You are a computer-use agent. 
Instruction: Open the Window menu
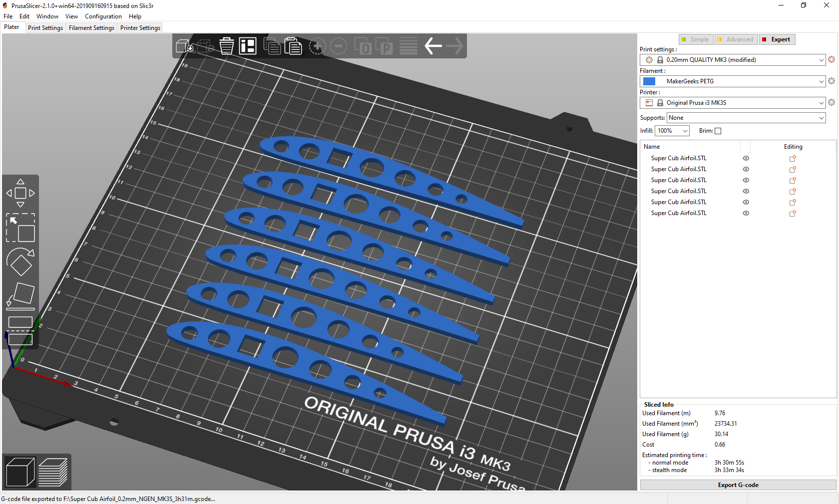coord(47,16)
